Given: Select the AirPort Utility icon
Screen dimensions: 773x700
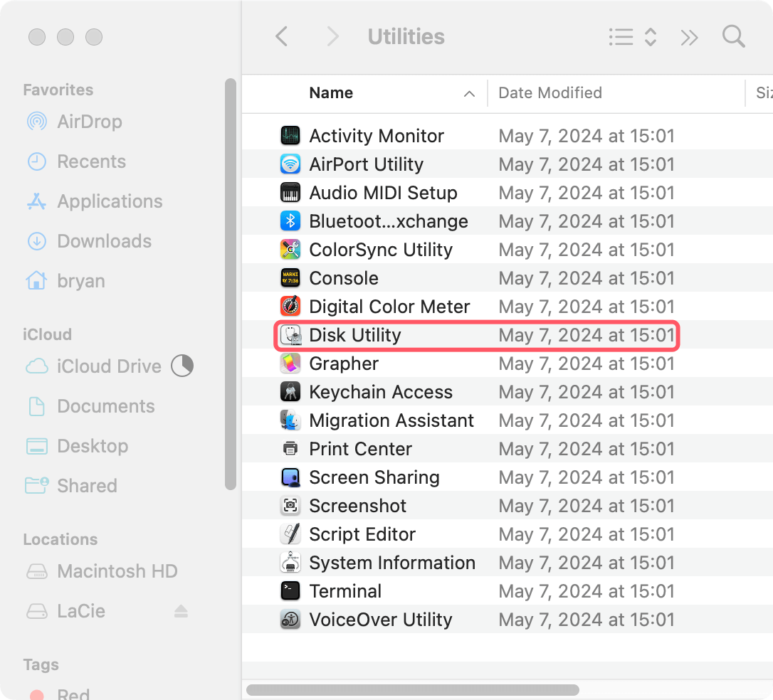Looking at the screenshot, I should [x=293, y=164].
